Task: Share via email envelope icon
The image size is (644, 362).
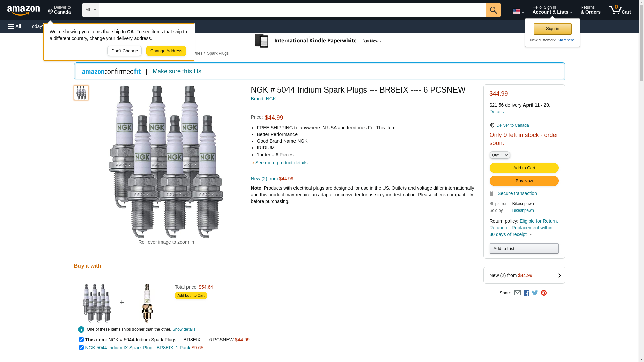Action: coord(517,293)
